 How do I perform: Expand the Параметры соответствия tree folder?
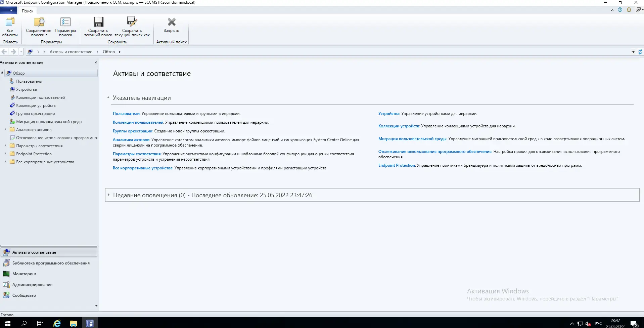(x=5, y=146)
